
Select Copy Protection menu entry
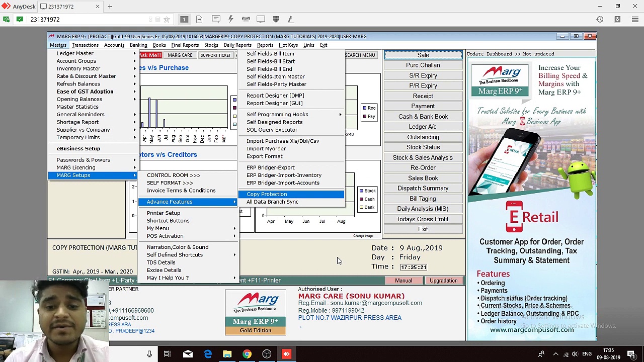(x=267, y=194)
